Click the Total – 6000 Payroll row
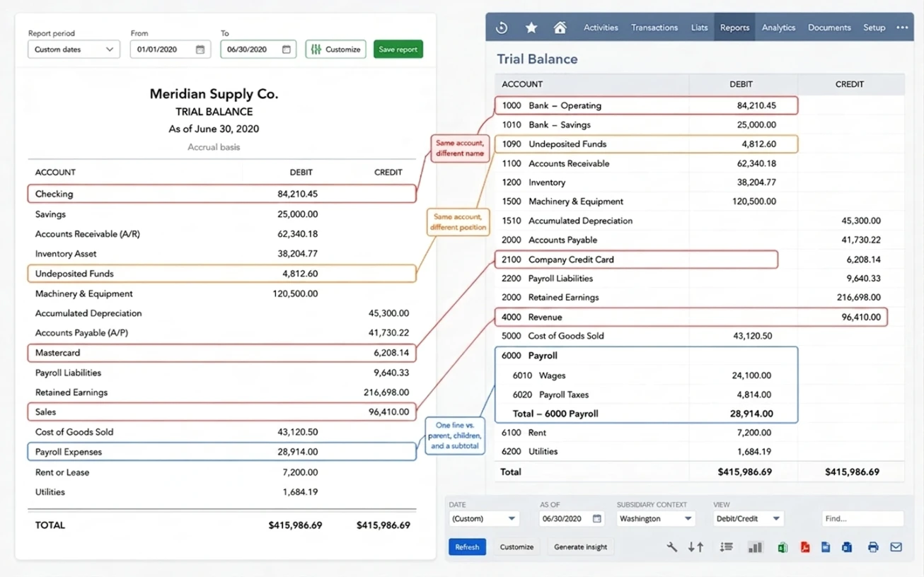This screenshot has height=577, width=924. coord(646,414)
